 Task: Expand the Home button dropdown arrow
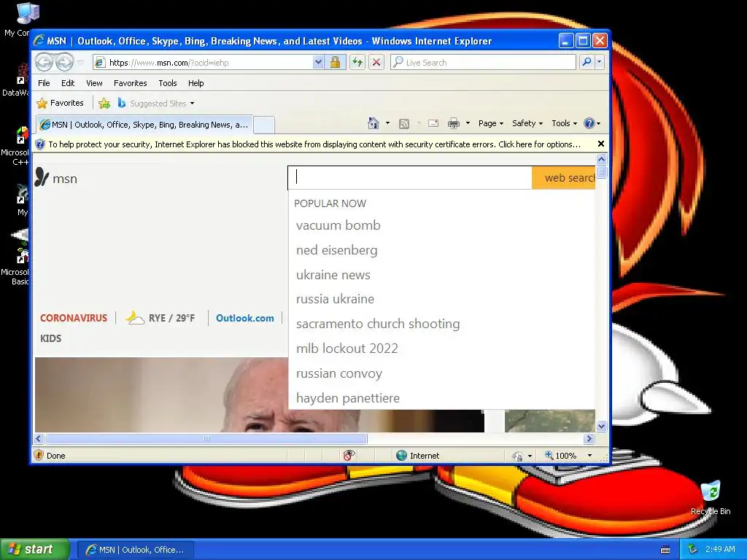[387, 123]
